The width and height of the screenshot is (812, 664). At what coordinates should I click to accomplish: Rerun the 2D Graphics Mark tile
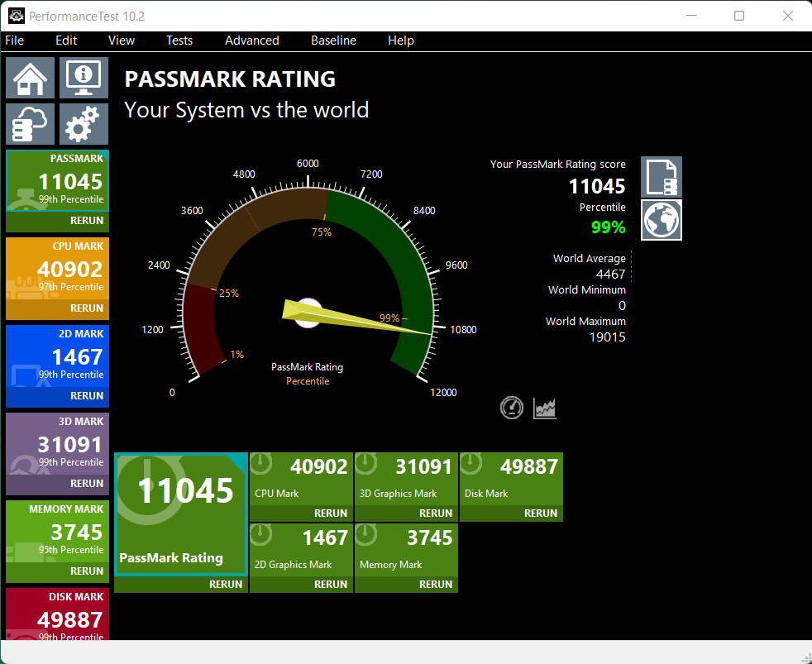(330, 584)
